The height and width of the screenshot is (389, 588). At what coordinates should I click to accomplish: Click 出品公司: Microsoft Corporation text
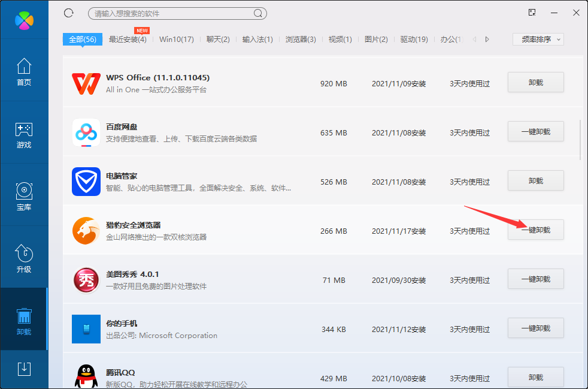[x=162, y=335]
